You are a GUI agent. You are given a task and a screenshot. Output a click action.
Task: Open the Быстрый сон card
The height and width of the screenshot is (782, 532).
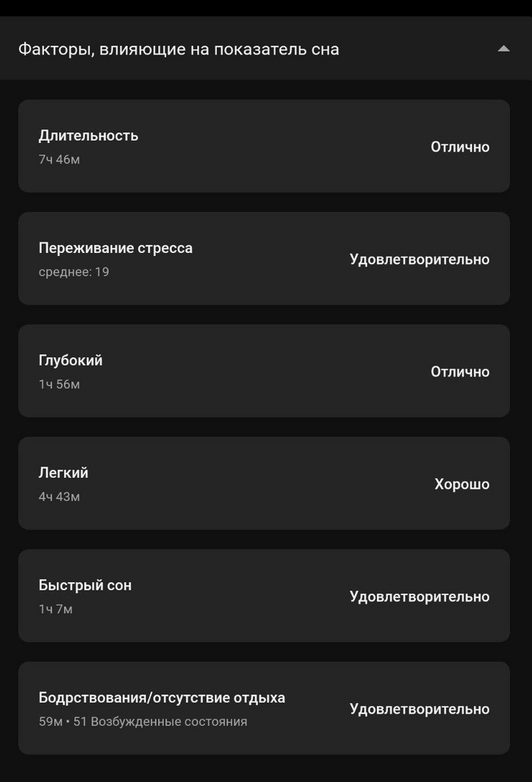(264, 596)
